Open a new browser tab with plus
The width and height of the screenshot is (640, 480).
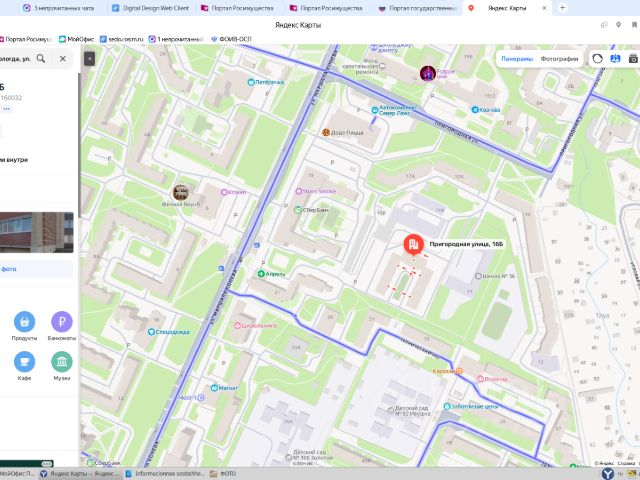[562, 8]
